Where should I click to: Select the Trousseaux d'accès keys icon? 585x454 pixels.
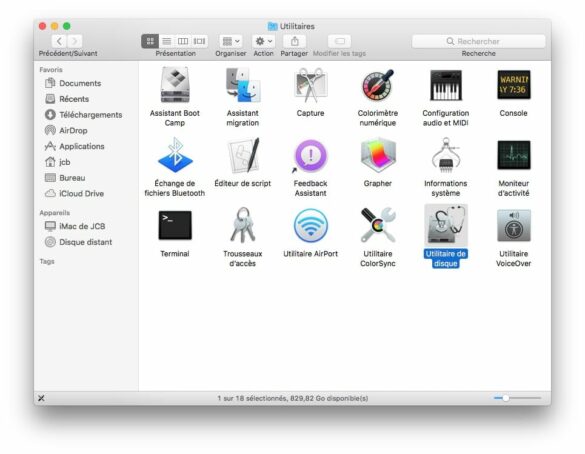point(243,225)
